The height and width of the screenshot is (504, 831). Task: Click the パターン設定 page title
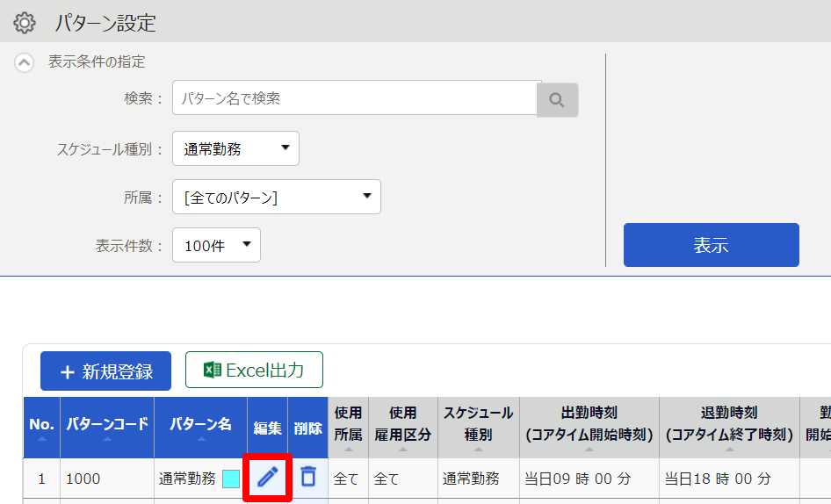tap(106, 23)
